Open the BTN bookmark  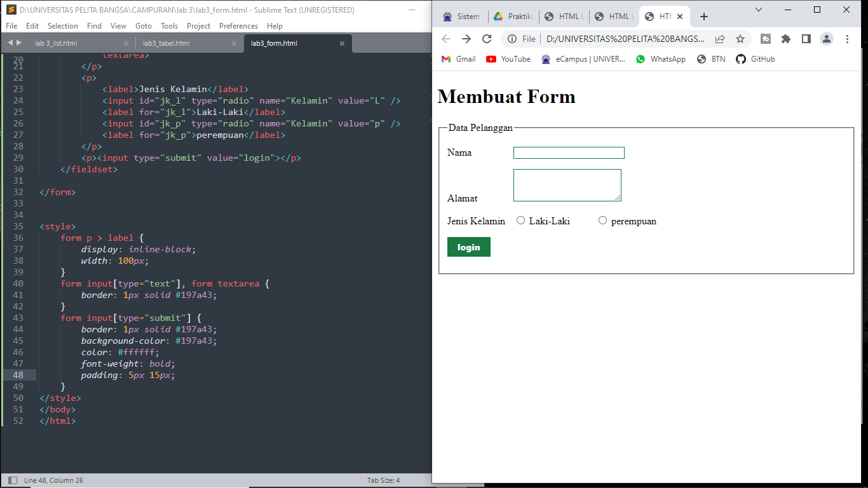(x=710, y=58)
